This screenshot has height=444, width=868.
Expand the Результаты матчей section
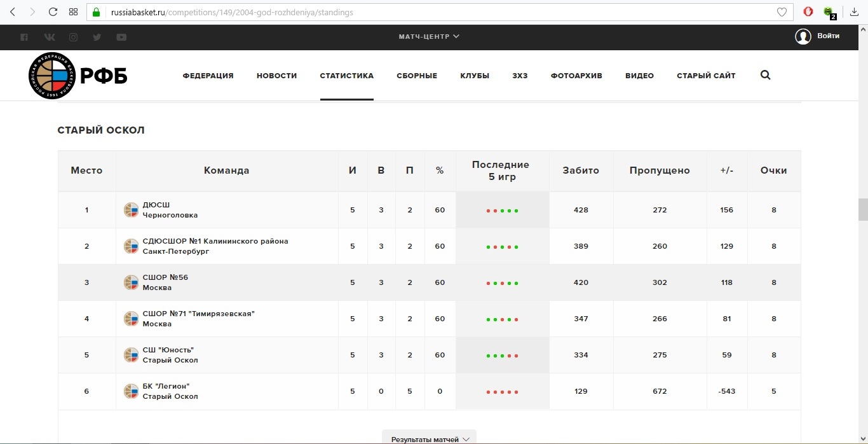430,439
